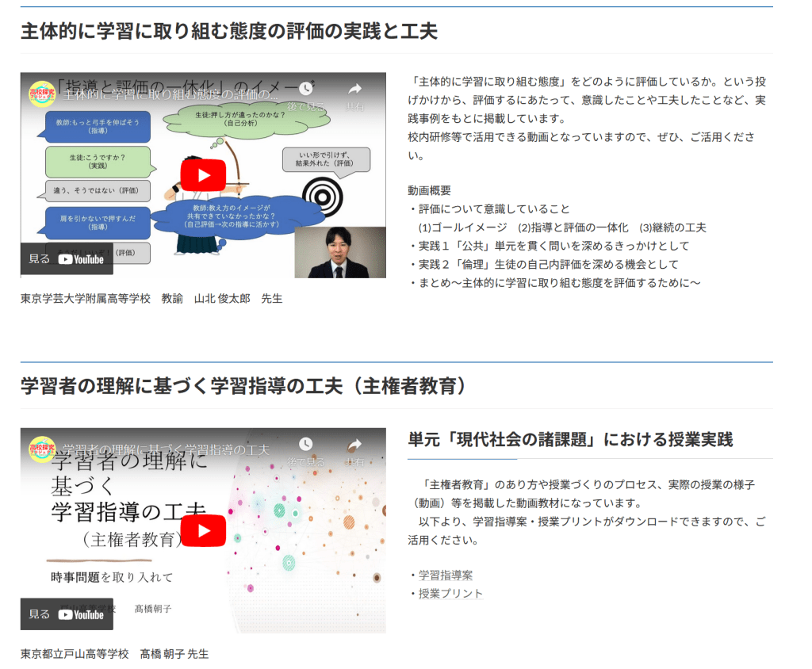
Task: Open second video on YouTube via 見る button
Action: [x=67, y=614]
